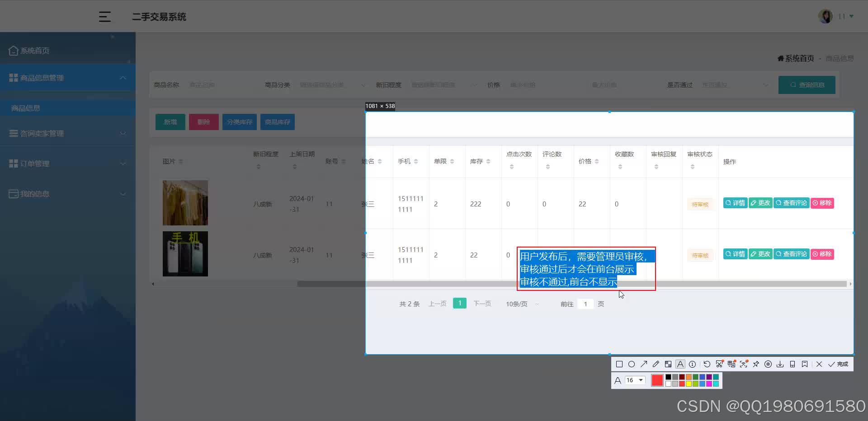Choose the cyan color swatch
The height and width of the screenshot is (421, 868).
click(716, 384)
